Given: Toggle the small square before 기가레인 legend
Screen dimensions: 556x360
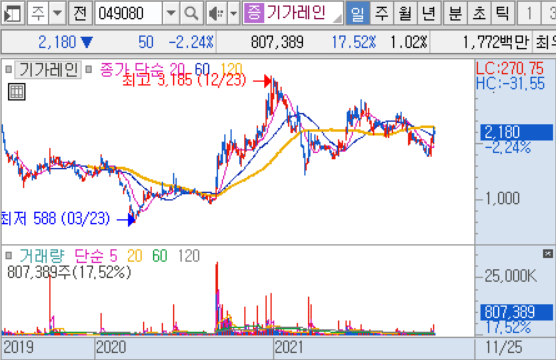Looking at the screenshot, I should point(9,70).
